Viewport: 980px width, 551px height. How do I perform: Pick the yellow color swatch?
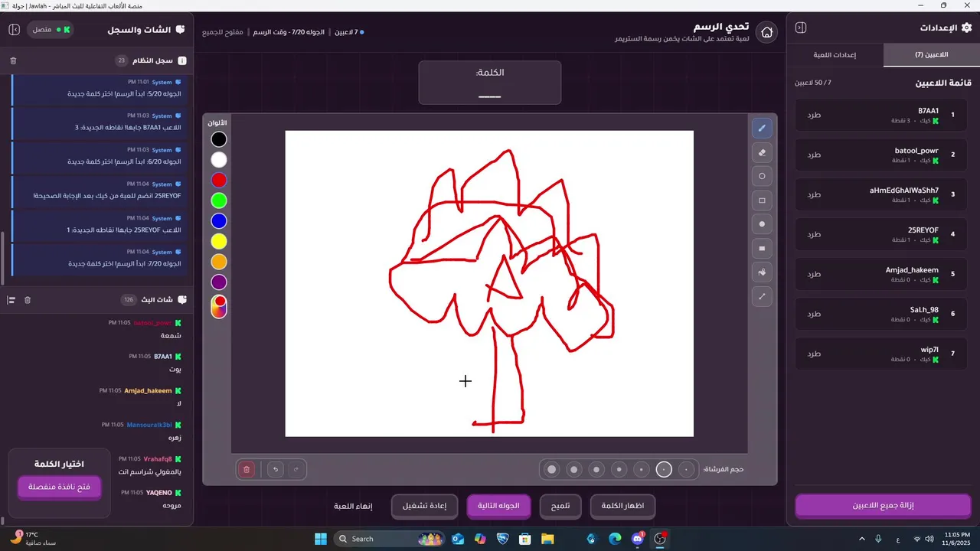click(x=219, y=242)
